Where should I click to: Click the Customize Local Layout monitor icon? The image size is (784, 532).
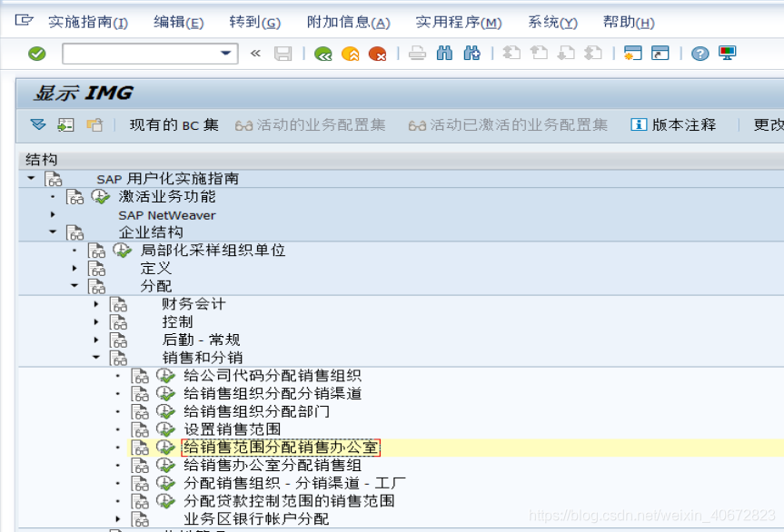pos(727,53)
